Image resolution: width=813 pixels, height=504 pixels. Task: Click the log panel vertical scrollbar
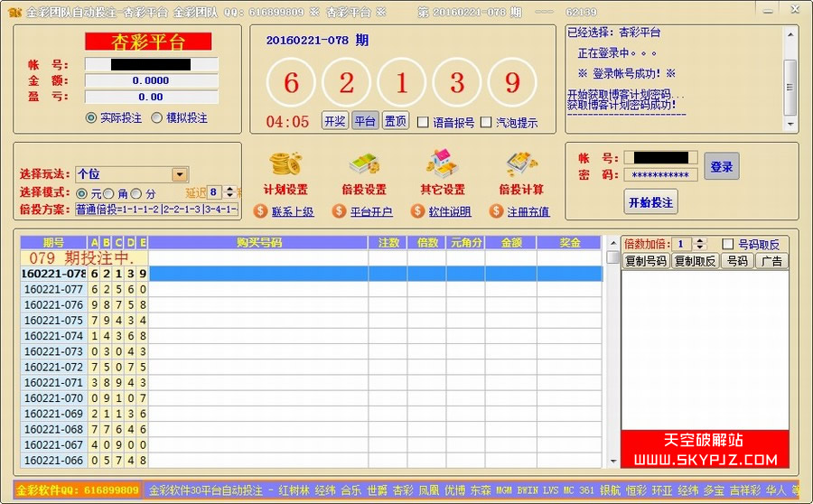tap(790, 79)
